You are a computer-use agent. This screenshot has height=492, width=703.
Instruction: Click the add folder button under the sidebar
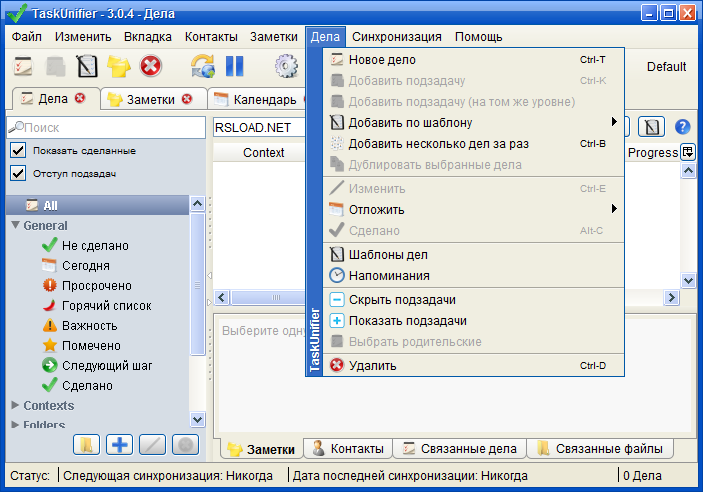86,445
